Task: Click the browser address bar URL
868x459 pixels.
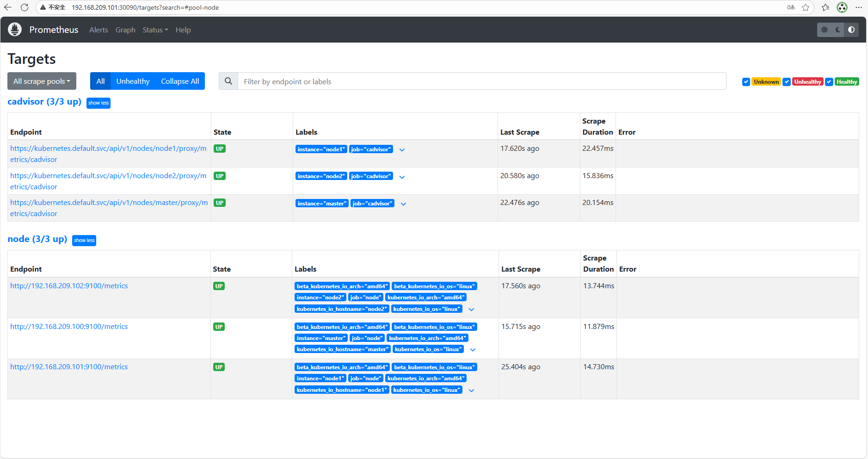Action: [x=145, y=7]
